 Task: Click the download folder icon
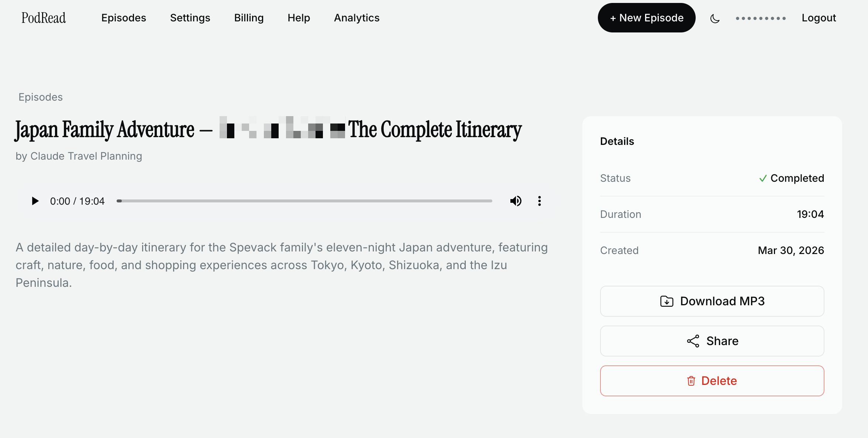tap(666, 301)
